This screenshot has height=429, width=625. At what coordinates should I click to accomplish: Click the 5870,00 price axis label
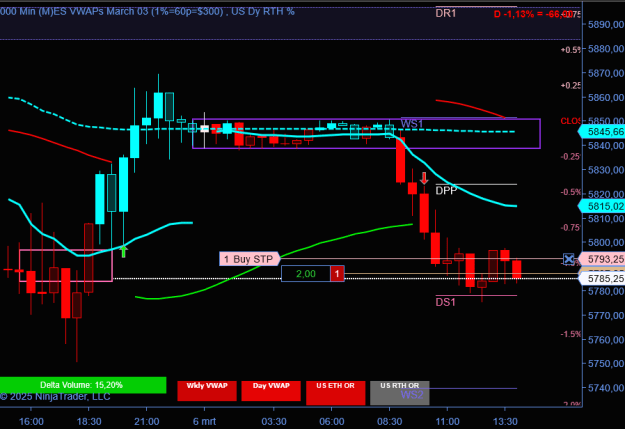point(606,73)
